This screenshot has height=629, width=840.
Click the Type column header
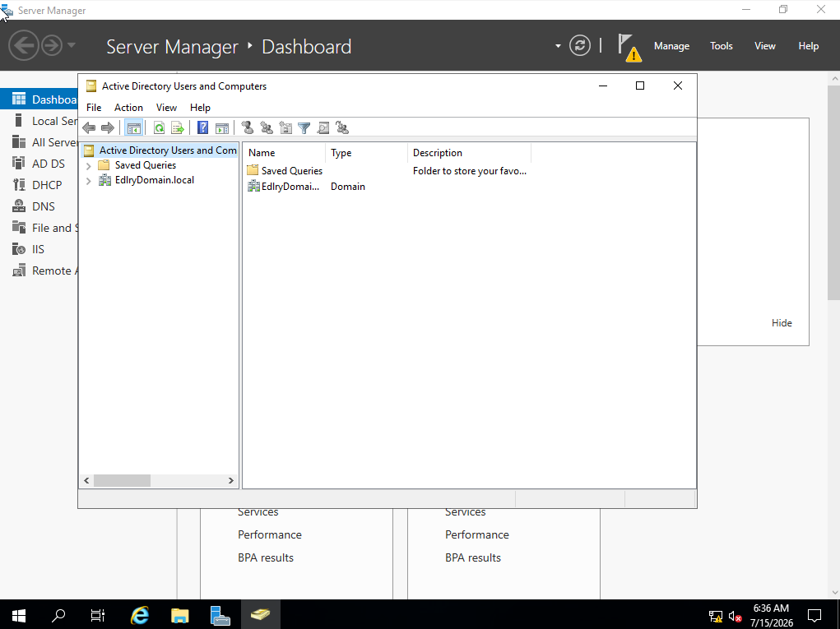tap(366, 153)
